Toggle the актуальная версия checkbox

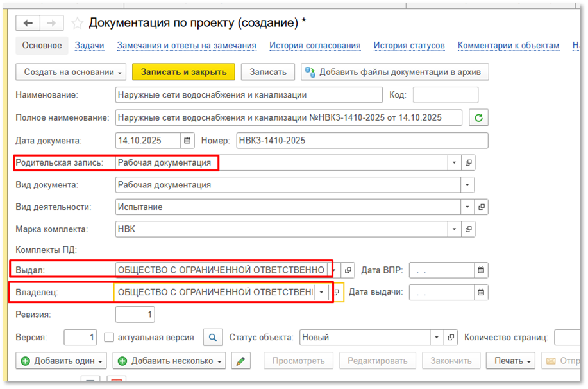pyautogui.click(x=109, y=337)
